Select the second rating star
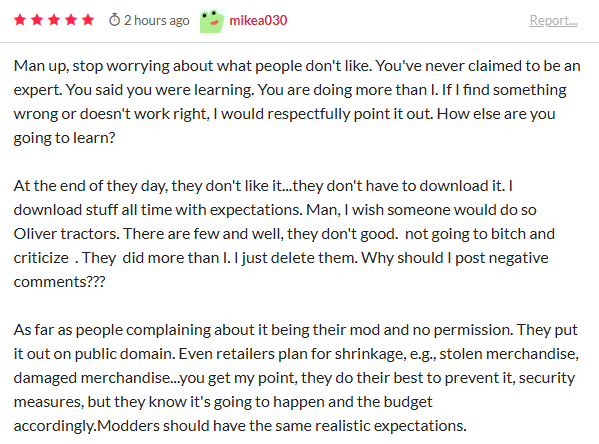Viewport: 599px width, 444px height. click(37, 19)
